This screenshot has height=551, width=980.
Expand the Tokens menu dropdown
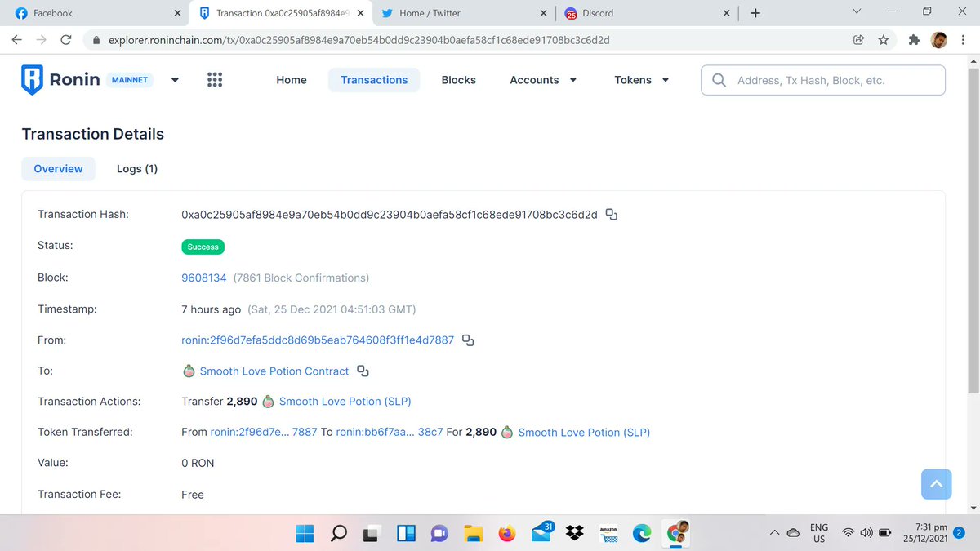(x=666, y=80)
